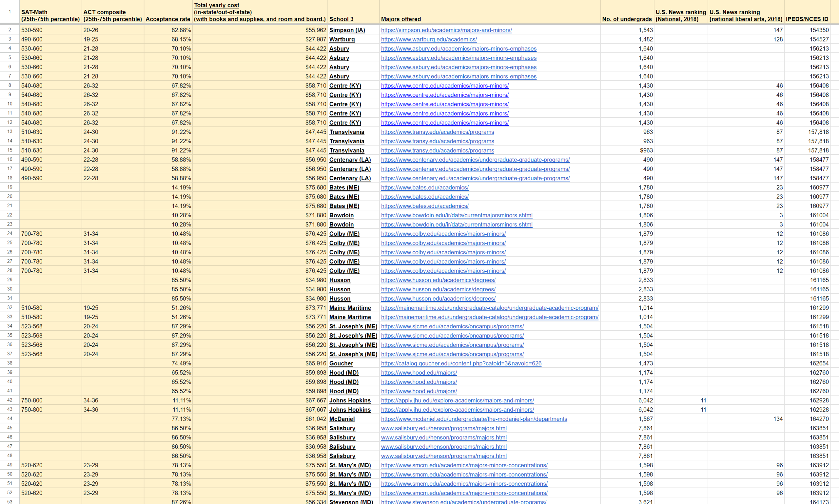Open the Salisbury majors link
Image resolution: width=839 pixels, height=504 pixels.
(443, 428)
